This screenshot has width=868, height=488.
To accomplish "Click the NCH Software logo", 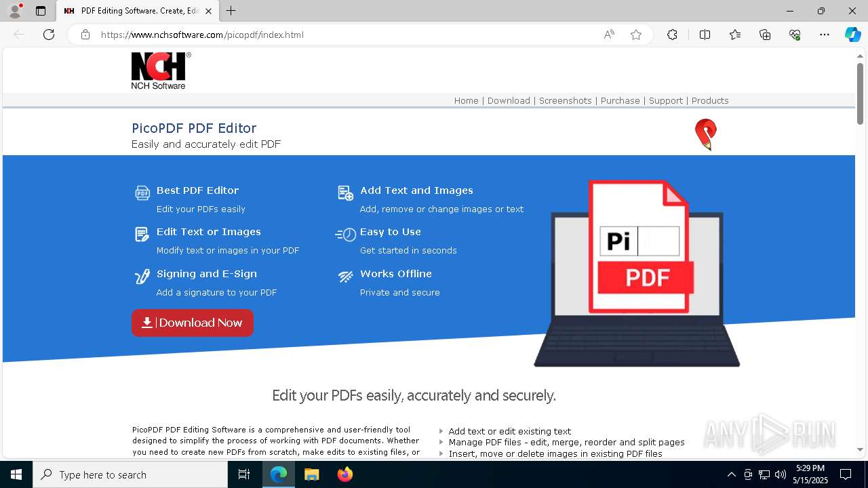I will 161,70.
